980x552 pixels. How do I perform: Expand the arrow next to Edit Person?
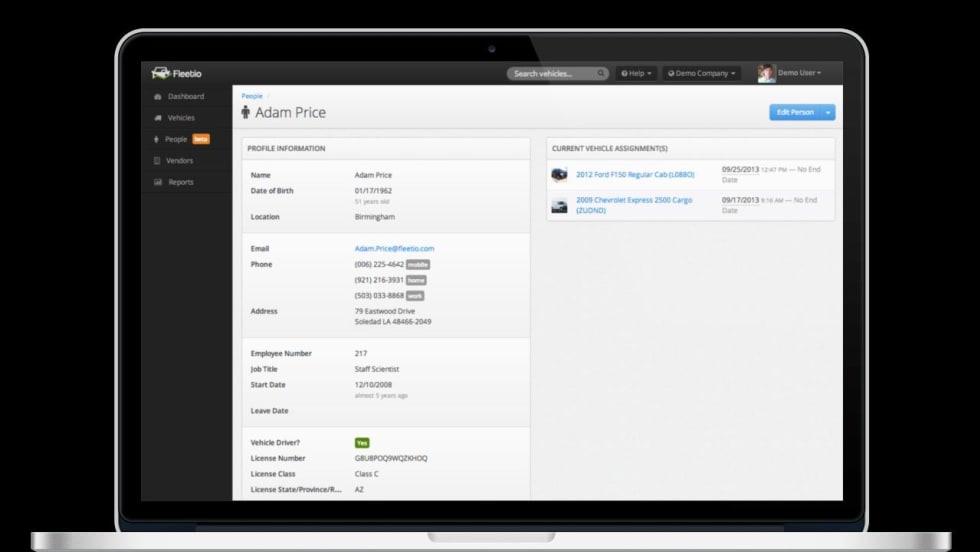[828, 112]
